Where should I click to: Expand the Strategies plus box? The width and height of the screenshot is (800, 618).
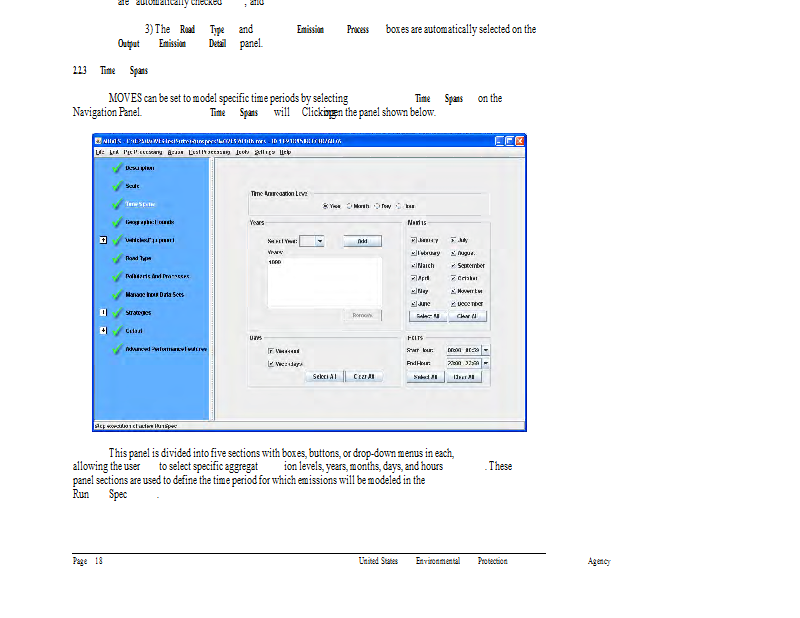pos(103,312)
